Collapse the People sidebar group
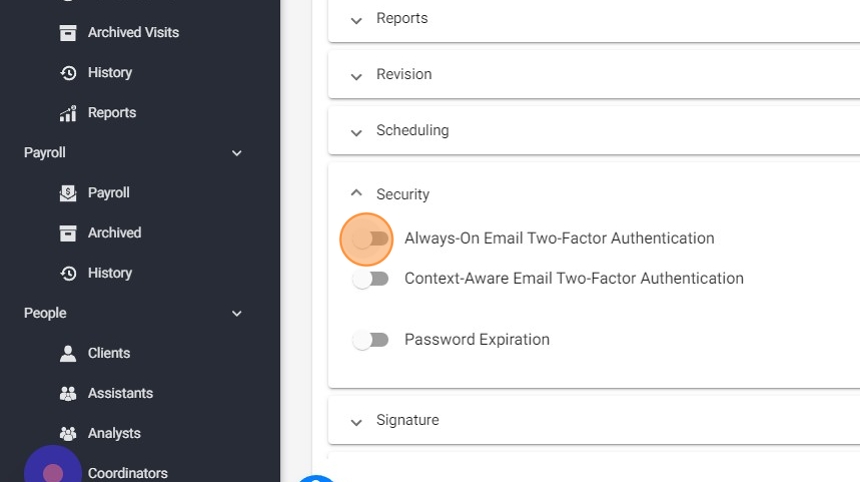This screenshot has height=482, width=860. pyautogui.click(x=237, y=313)
